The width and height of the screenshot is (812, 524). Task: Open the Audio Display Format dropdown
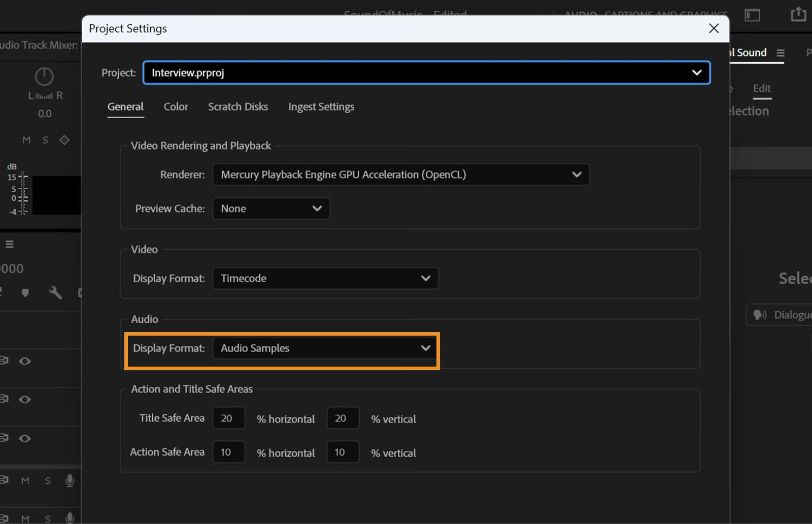[x=325, y=348]
